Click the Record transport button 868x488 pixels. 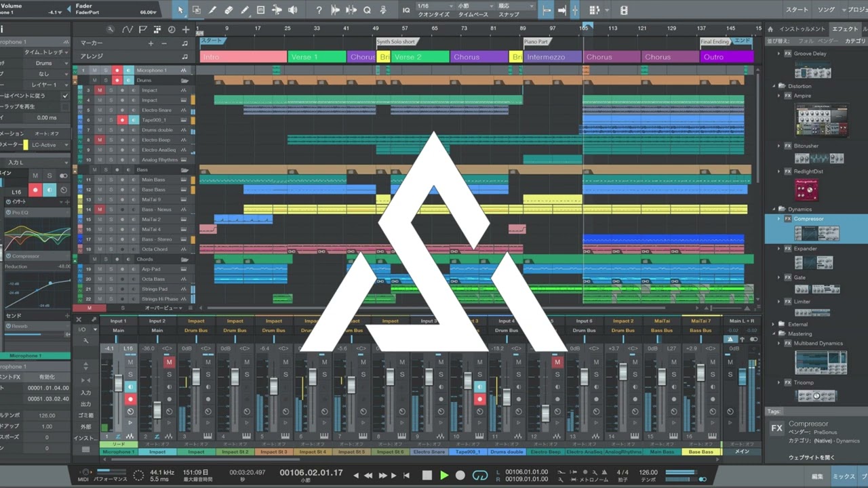tap(460, 475)
